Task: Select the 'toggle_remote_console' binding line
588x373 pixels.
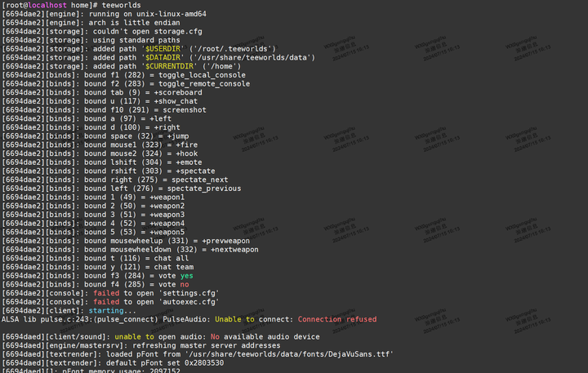Action: click(x=126, y=83)
